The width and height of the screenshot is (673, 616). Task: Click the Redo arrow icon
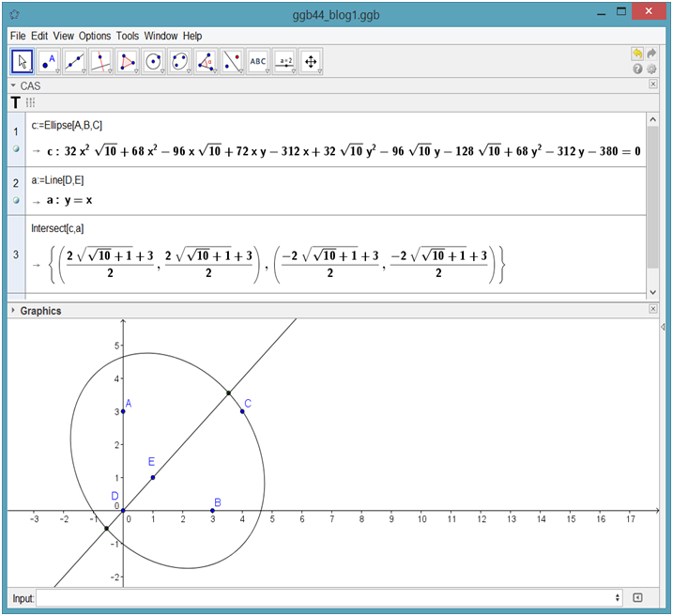[x=651, y=54]
